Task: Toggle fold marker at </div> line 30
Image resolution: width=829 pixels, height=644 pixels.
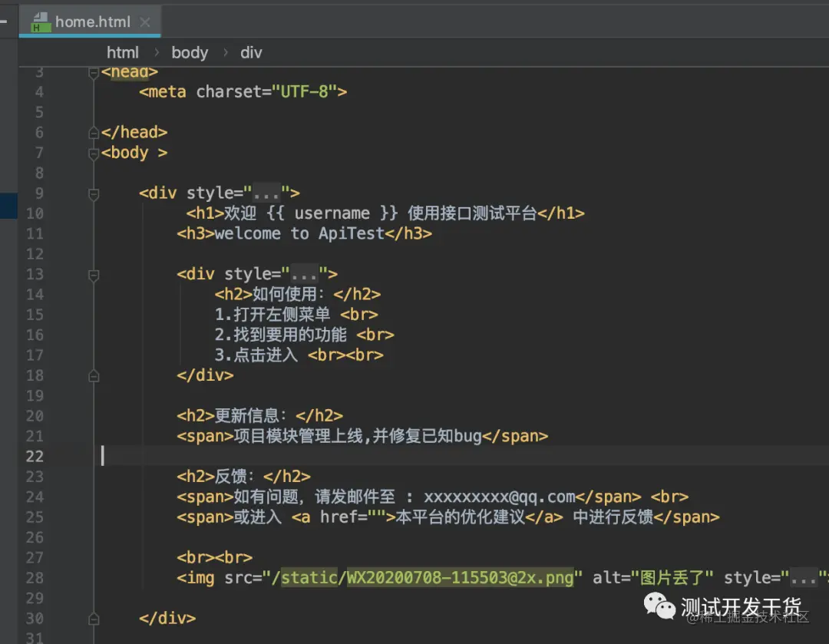Action: 94,619
